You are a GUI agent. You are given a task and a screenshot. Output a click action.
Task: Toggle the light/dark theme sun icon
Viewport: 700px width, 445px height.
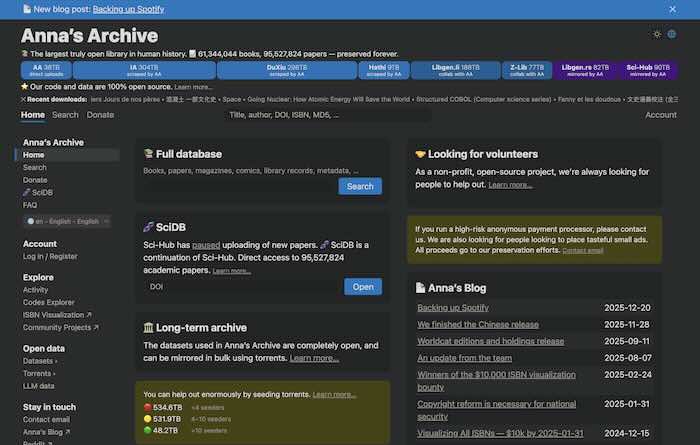[657, 34]
